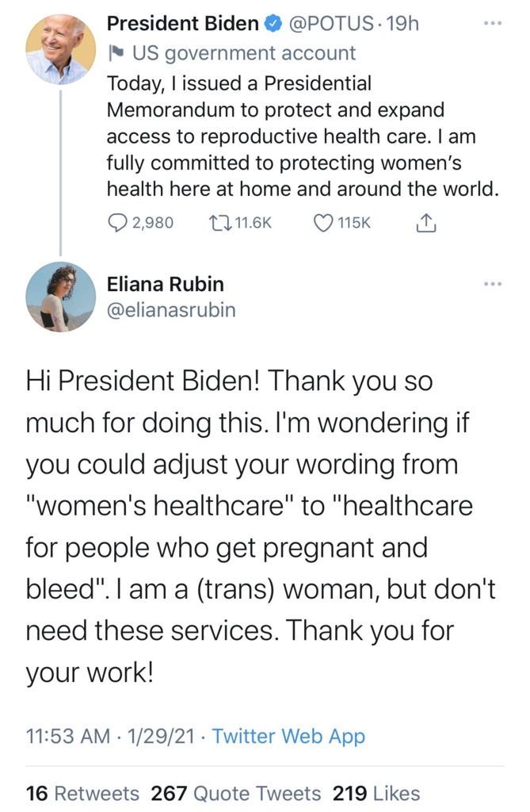
Task: Click the @POTUS handle
Action: 330,25
